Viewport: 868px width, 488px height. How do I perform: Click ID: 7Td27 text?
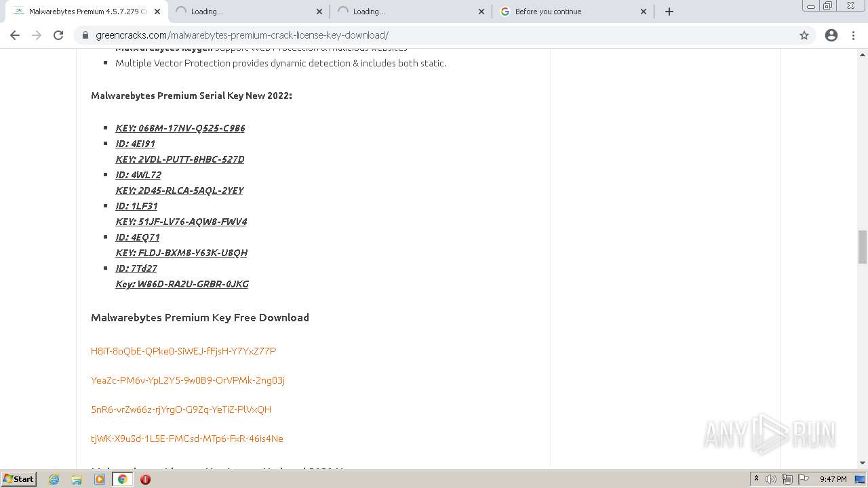[136, 268]
